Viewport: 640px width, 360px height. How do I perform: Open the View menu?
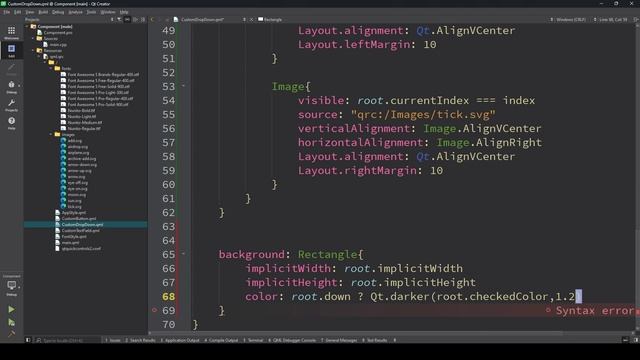[x=30, y=12]
